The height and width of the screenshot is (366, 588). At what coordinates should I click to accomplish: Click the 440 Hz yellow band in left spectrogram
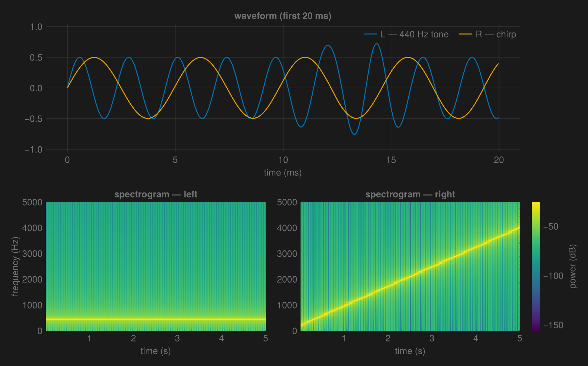pos(156,319)
